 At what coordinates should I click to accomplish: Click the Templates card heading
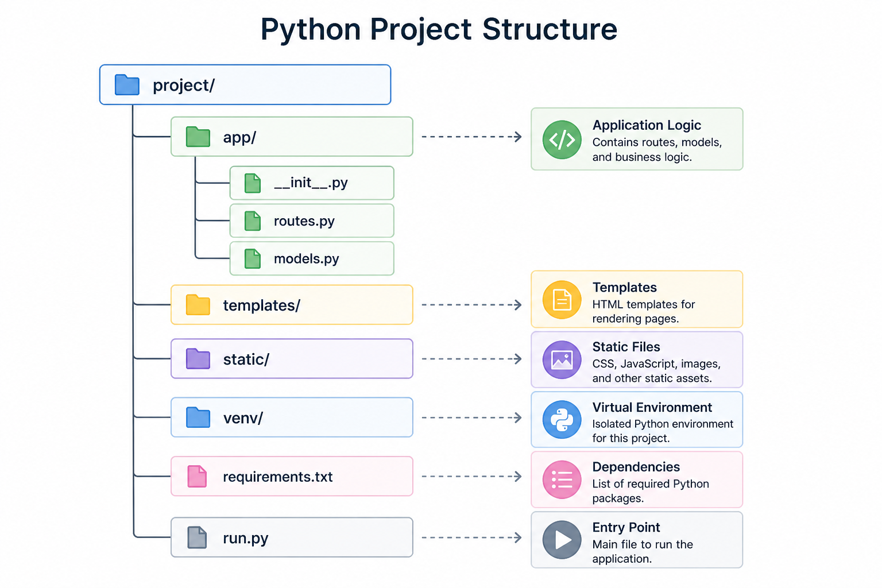pyautogui.click(x=625, y=287)
